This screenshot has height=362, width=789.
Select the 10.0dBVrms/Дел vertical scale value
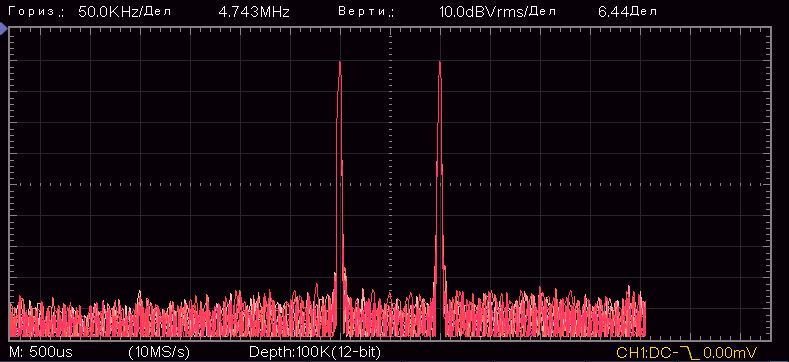point(497,12)
